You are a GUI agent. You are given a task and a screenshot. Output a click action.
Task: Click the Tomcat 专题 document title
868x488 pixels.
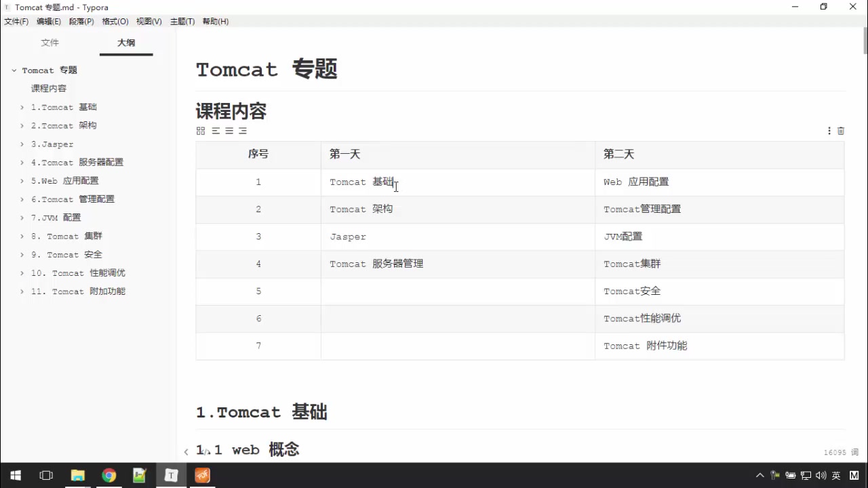tap(267, 69)
